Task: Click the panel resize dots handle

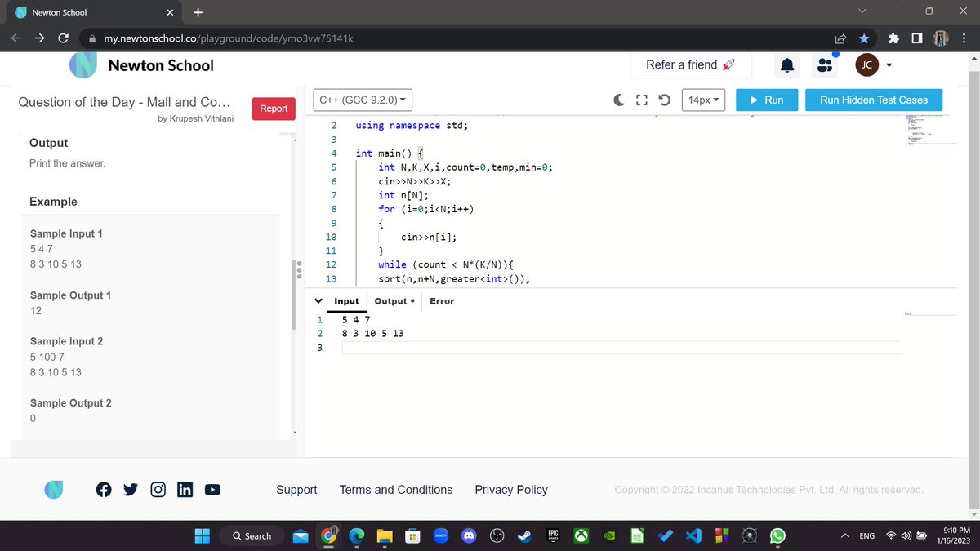Action: (x=300, y=269)
